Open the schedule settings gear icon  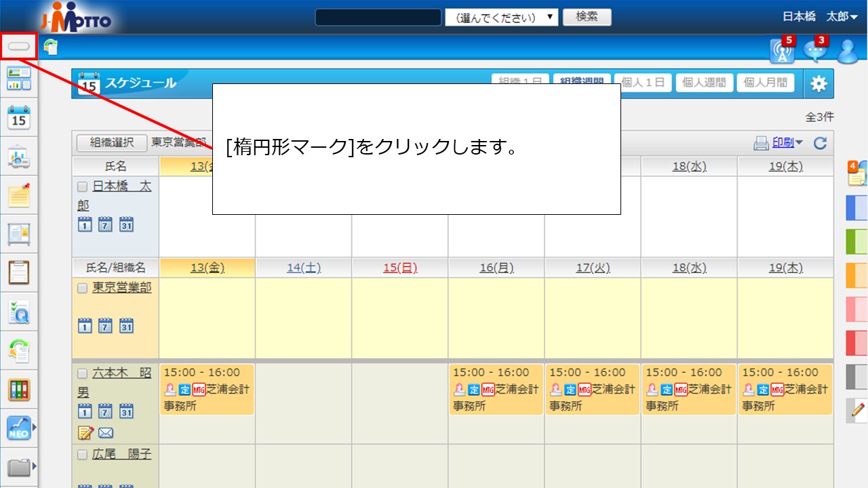(x=818, y=83)
